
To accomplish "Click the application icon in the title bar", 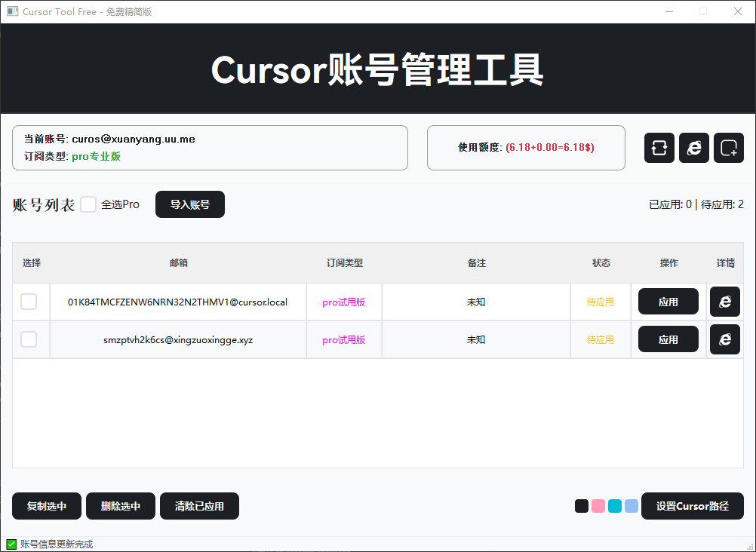I will click(x=12, y=11).
